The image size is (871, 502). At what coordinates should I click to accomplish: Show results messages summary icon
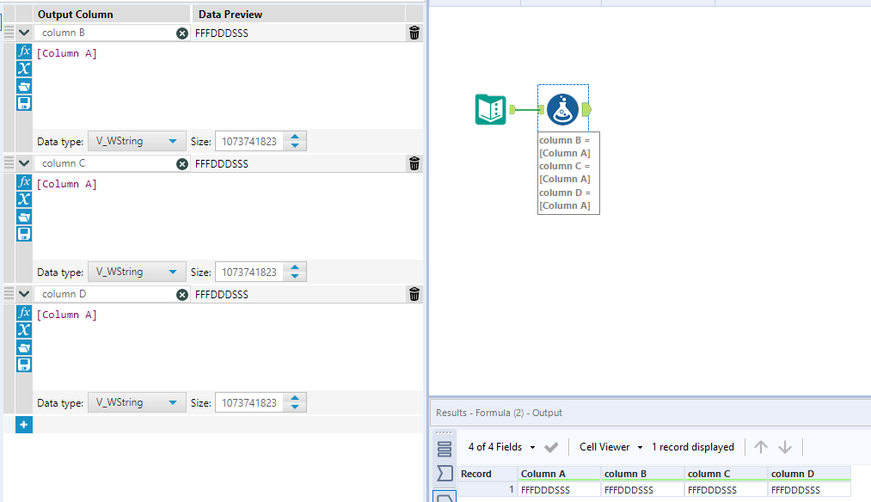tap(444, 473)
